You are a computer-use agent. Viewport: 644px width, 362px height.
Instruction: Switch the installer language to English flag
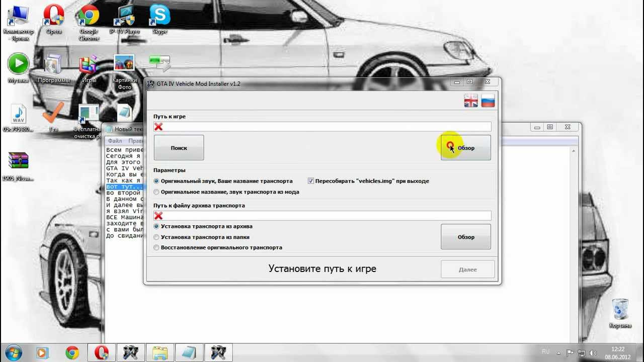[x=471, y=102]
